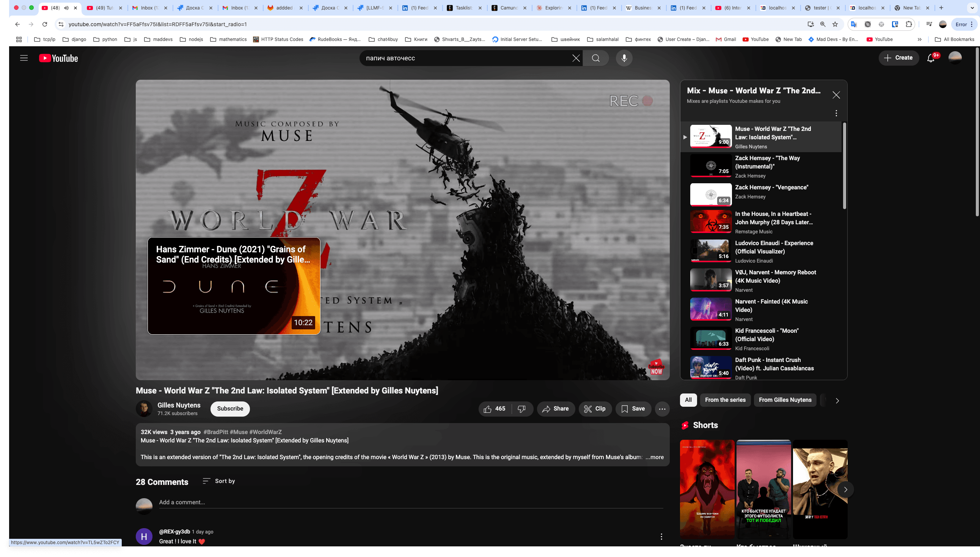Dislike the video with thumbs down
The image size is (980, 557).
pyautogui.click(x=521, y=409)
